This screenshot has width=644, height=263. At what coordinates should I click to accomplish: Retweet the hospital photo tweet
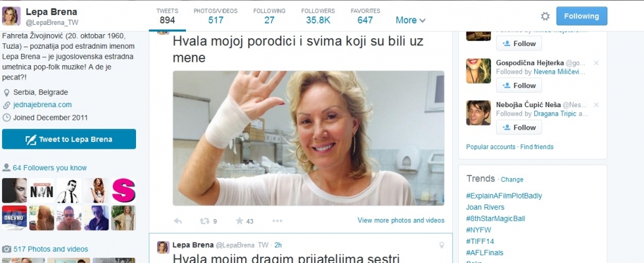[x=204, y=221]
